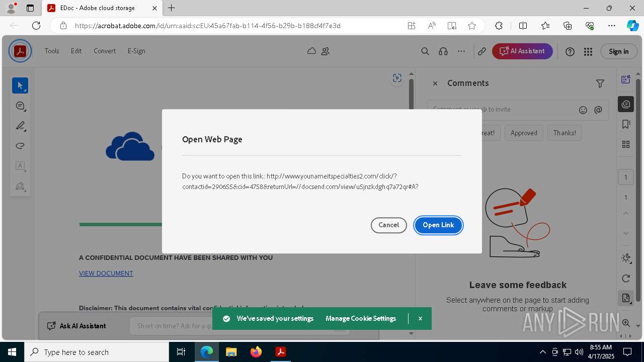Open the Edit menu
This screenshot has height=362, width=644.
pyautogui.click(x=76, y=51)
